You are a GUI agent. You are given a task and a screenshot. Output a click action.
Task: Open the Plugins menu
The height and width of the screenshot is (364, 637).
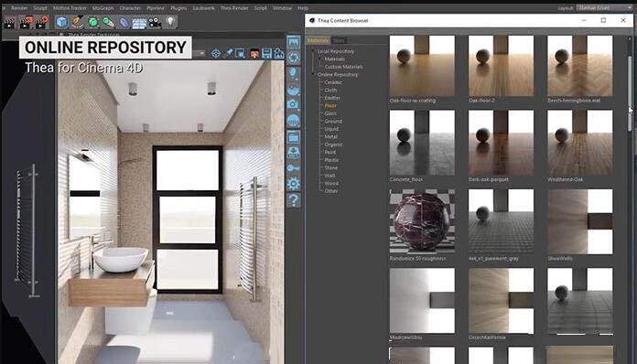[x=178, y=7]
